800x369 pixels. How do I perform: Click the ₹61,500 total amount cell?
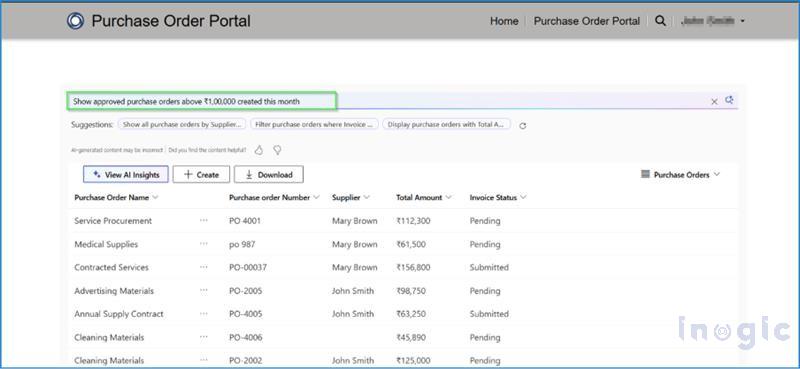411,244
